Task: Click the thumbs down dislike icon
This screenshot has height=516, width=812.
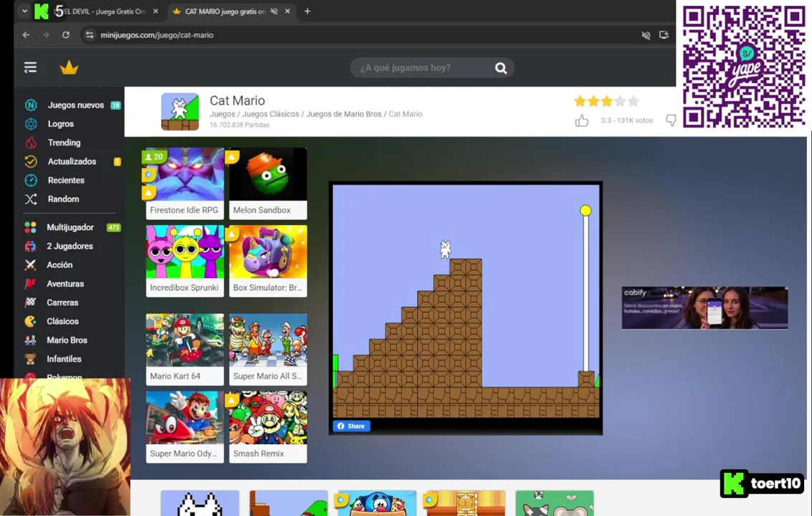Action: [671, 120]
